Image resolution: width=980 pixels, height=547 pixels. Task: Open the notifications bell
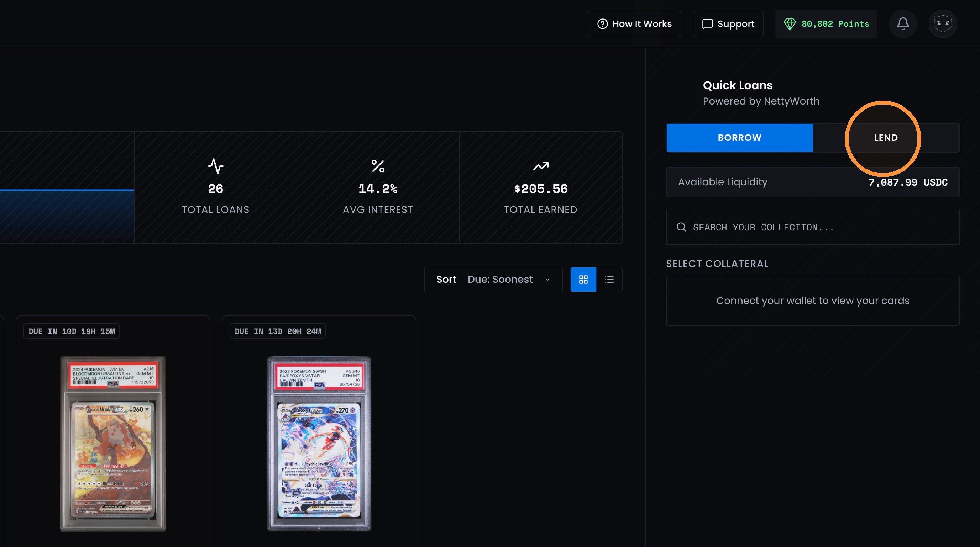[903, 24]
